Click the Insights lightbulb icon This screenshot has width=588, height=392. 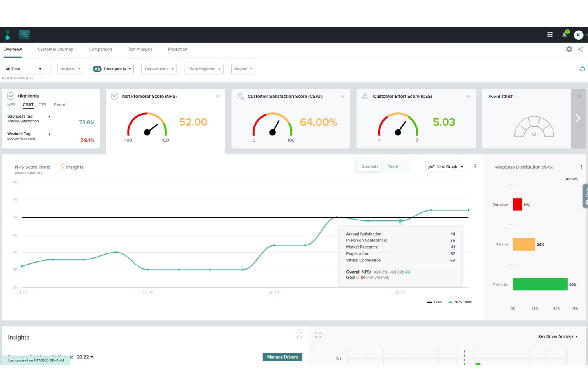coord(62,166)
